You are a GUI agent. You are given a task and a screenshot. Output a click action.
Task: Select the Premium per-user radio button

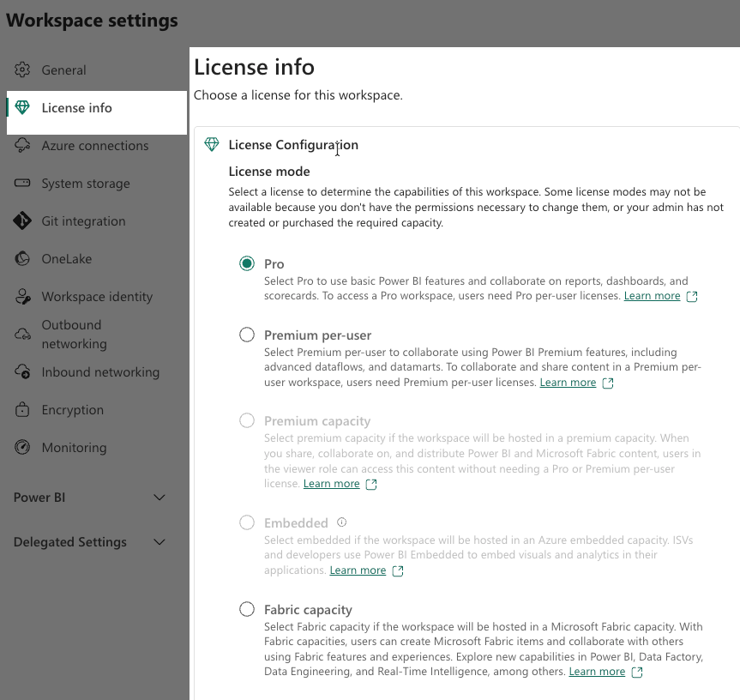(247, 335)
